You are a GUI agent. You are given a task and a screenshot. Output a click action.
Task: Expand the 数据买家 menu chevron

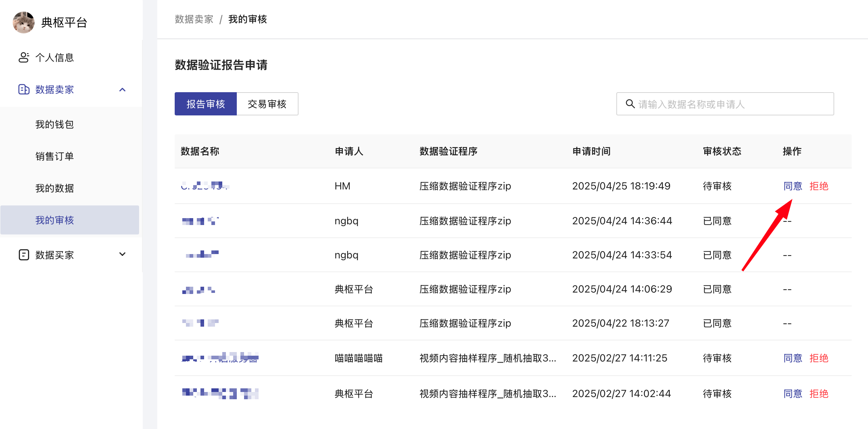pyautogui.click(x=122, y=254)
